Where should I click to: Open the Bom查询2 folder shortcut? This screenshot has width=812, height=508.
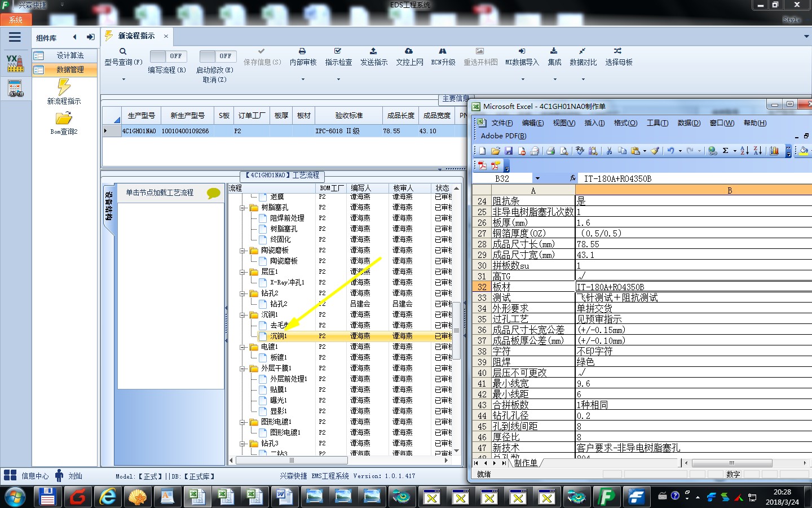64,124
